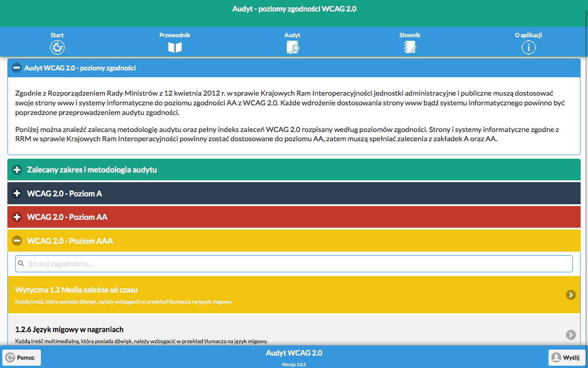
Task: Click the plus icon beside Zalecany zakres
Action: pyautogui.click(x=17, y=170)
